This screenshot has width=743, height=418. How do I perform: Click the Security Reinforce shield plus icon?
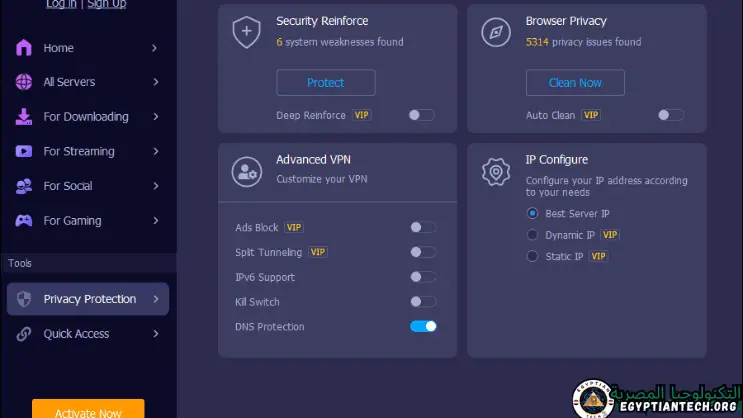pos(246,32)
